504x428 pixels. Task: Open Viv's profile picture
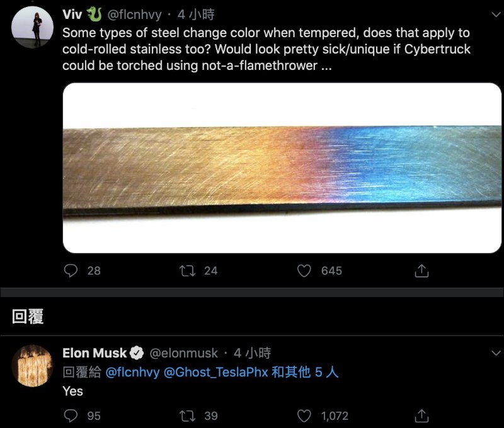(33, 28)
